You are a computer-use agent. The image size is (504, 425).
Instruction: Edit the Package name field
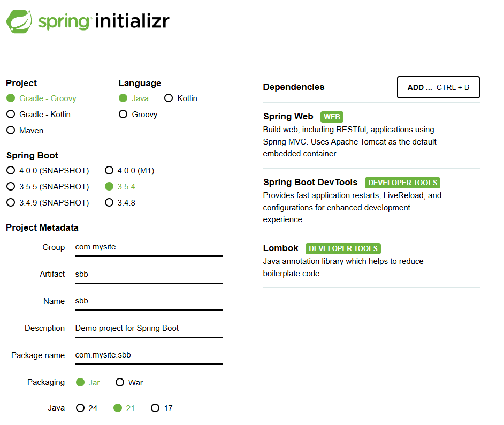(x=149, y=355)
